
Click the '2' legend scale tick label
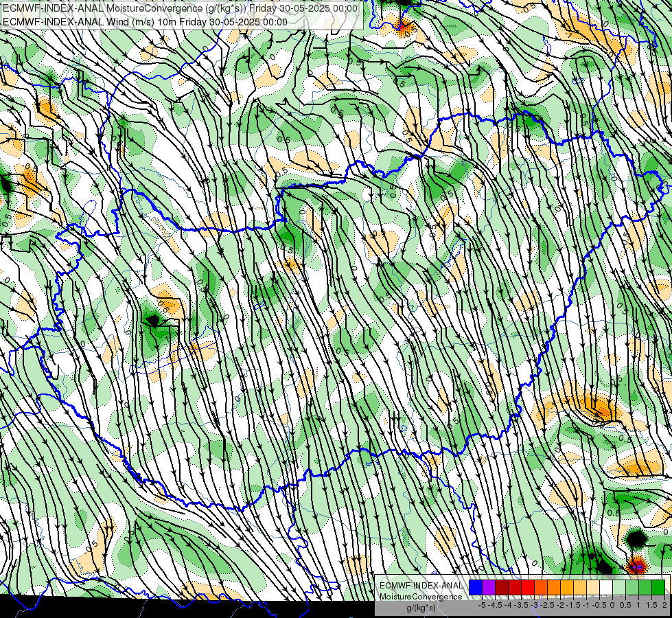pyautogui.click(x=664, y=605)
